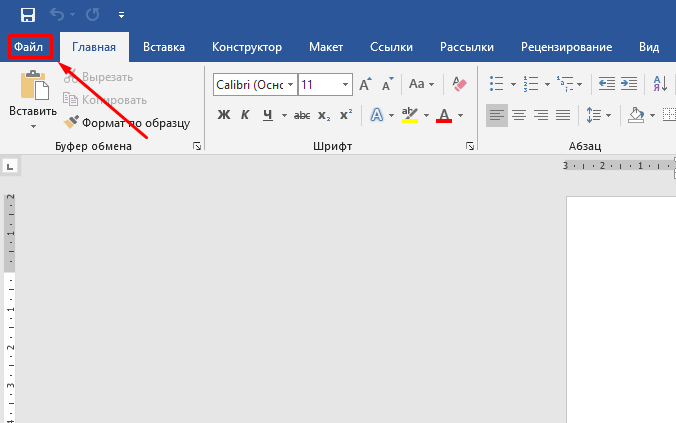Go to the Ссылки tab
Viewport: 676px width, 423px height.
tap(391, 47)
